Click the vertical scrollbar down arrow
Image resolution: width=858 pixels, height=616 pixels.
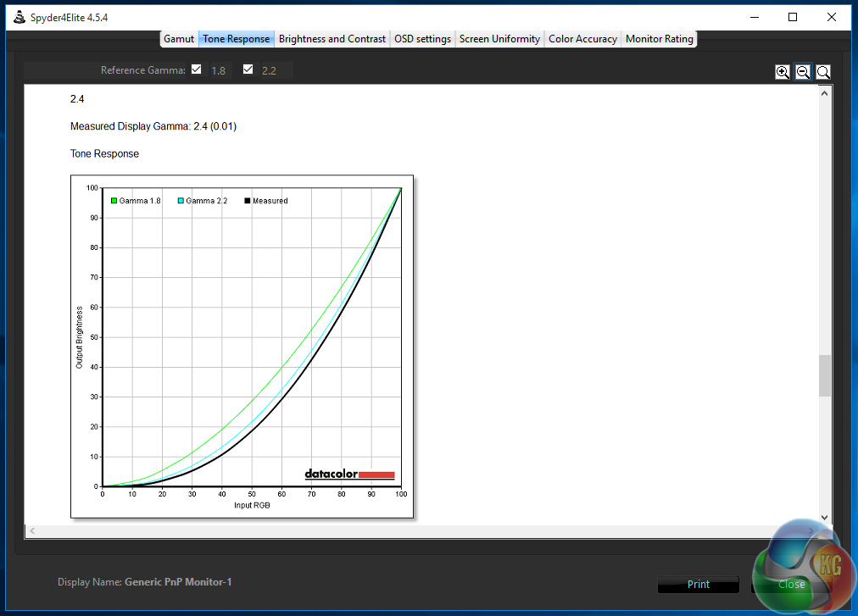(x=825, y=517)
